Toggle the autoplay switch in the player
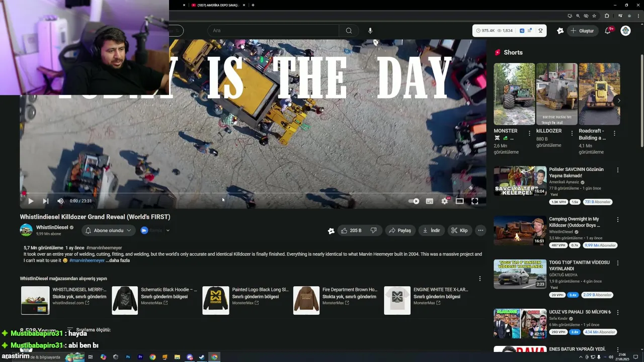 (x=414, y=201)
